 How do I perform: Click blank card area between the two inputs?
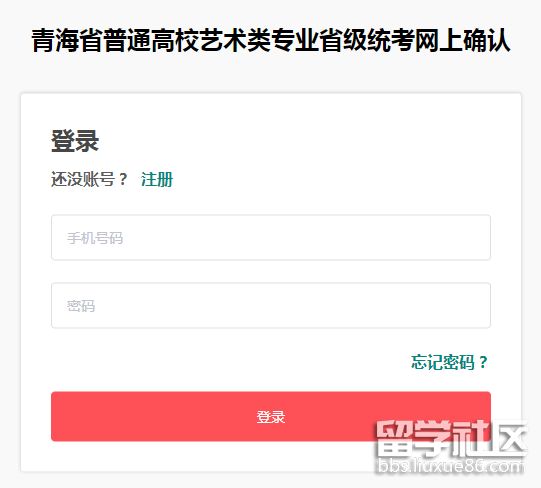point(271,271)
